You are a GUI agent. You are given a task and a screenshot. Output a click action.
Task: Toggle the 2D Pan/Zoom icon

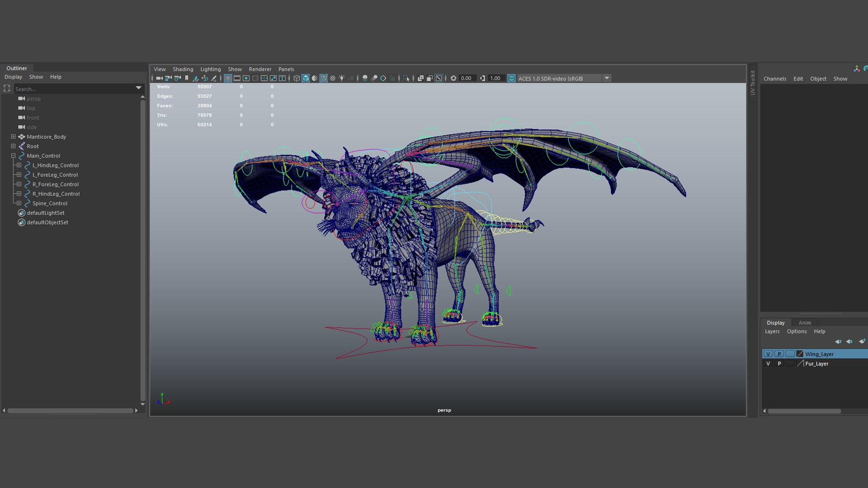point(205,78)
